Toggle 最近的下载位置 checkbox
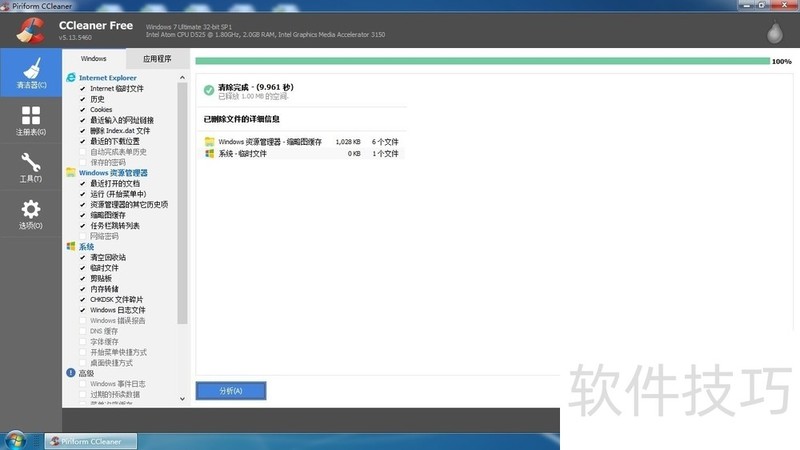 click(83, 141)
